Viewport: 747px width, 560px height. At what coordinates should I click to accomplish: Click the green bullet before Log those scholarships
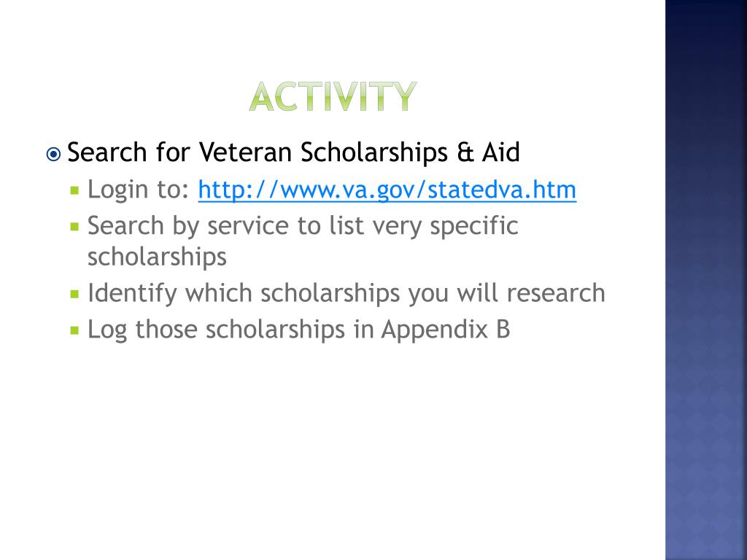coord(74,330)
